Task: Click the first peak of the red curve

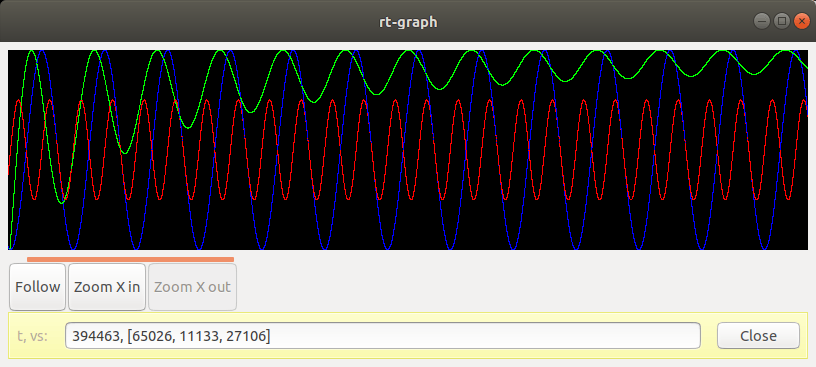Action: pyautogui.click(x=18, y=100)
